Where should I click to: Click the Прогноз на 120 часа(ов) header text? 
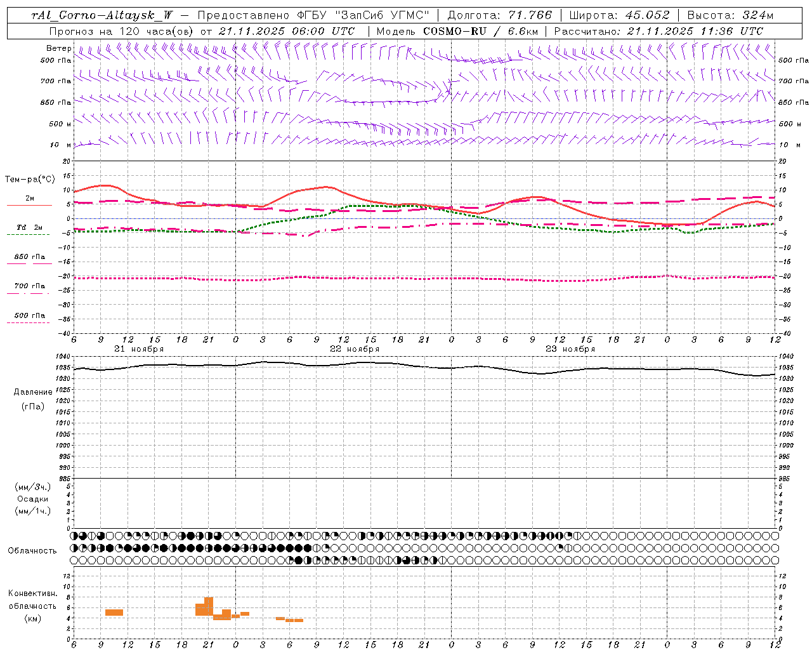[x=122, y=31]
